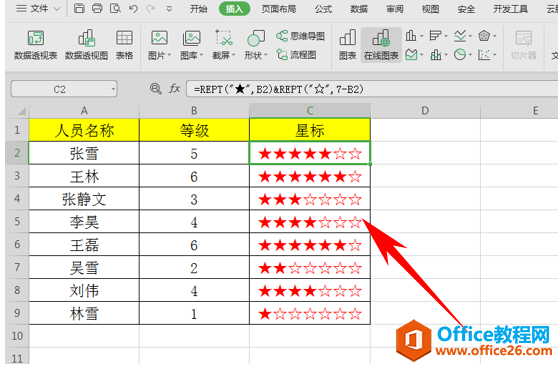This screenshot has width=559, height=368.
Task: Insert an area chart from the small chart icons
Action: coord(411,55)
